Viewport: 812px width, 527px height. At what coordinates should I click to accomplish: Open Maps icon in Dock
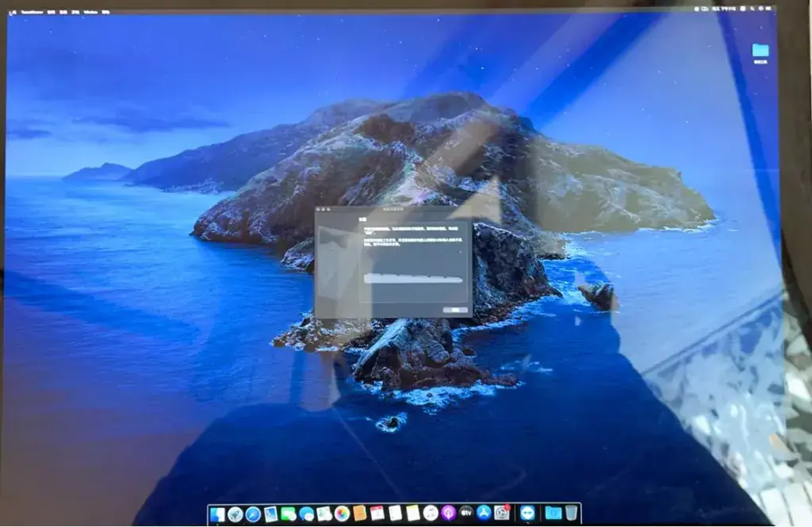[324, 514]
